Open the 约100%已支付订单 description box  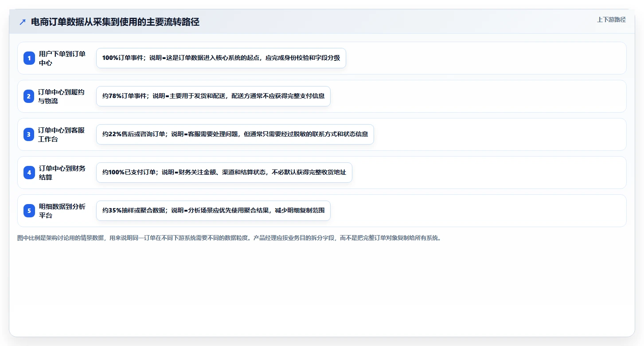tap(224, 173)
